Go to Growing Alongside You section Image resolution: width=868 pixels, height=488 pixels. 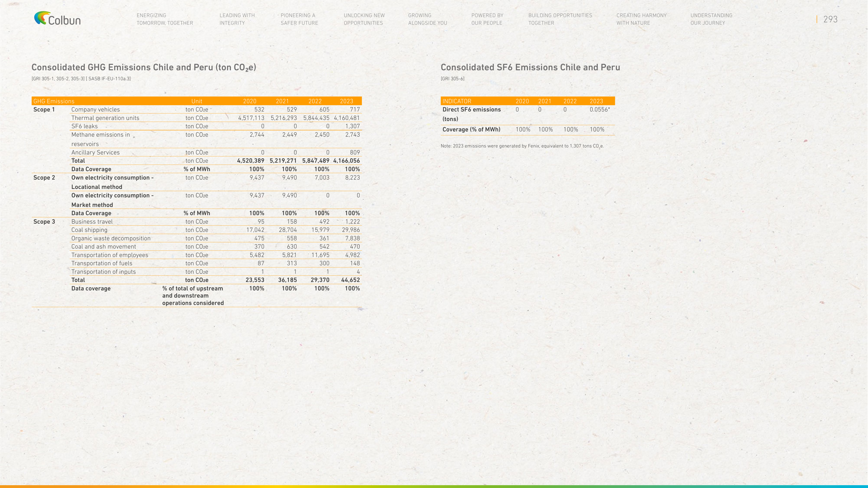point(427,19)
